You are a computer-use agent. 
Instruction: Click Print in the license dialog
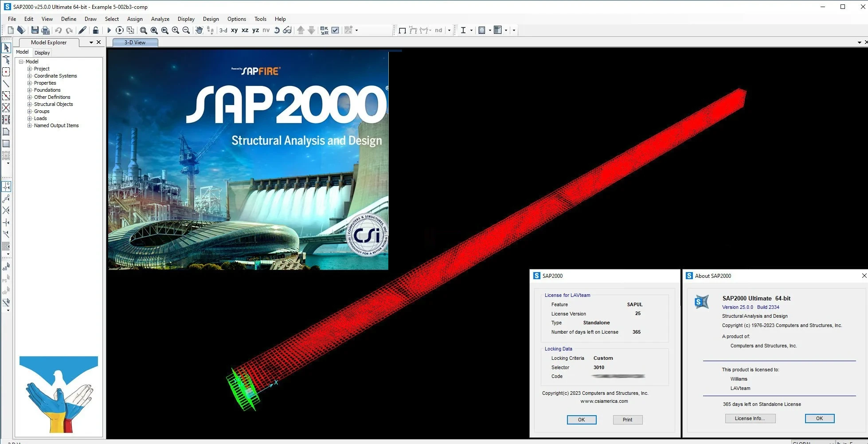click(x=627, y=420)
